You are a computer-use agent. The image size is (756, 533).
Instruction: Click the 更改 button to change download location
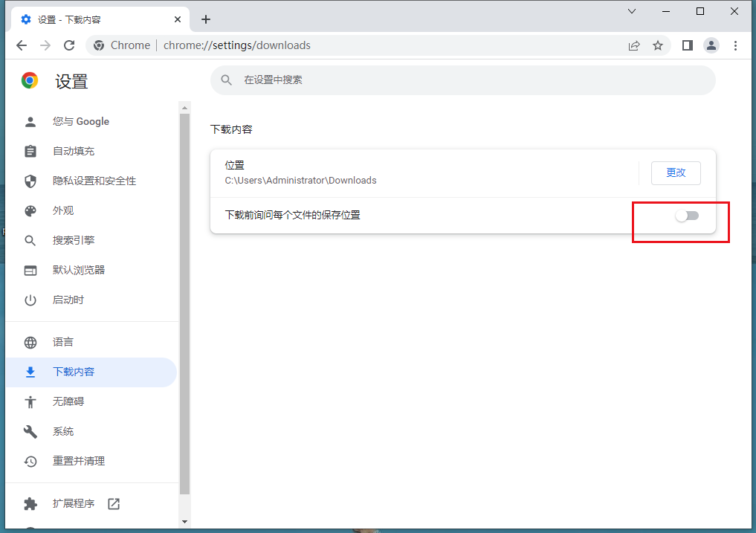click(676, 172)
